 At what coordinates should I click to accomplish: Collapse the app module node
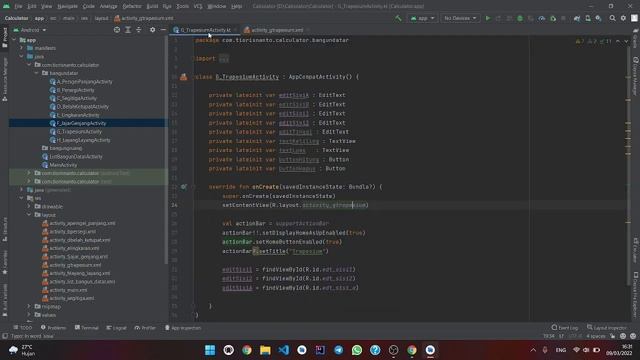click(x=14, y=40)
